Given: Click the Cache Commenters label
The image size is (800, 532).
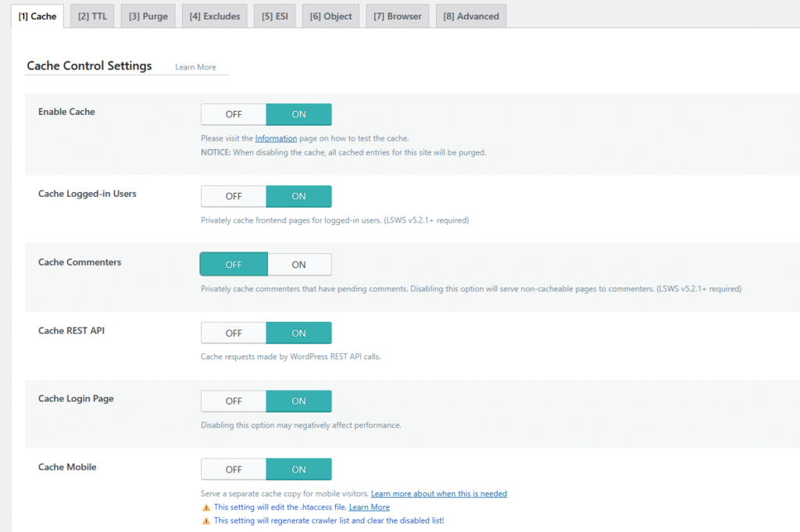Looking at the screenshot, I should [x=80, y=262].
